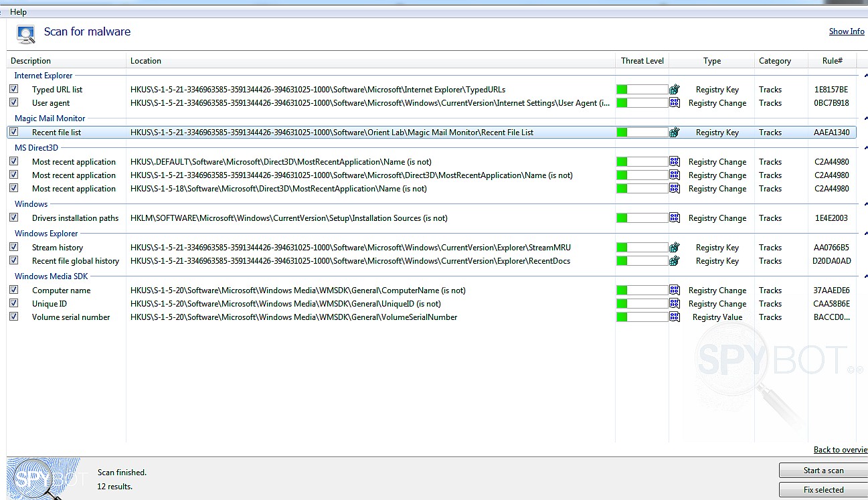Collapse the Internet Explorer group
Viewport: 868px width, 500px height.
point(865,76)
